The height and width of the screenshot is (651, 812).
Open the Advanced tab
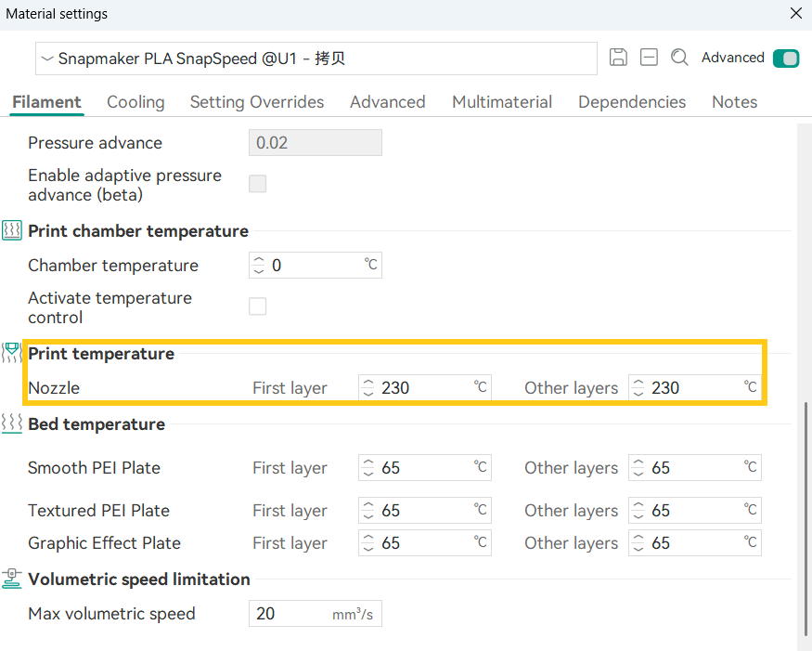[387, 102]
